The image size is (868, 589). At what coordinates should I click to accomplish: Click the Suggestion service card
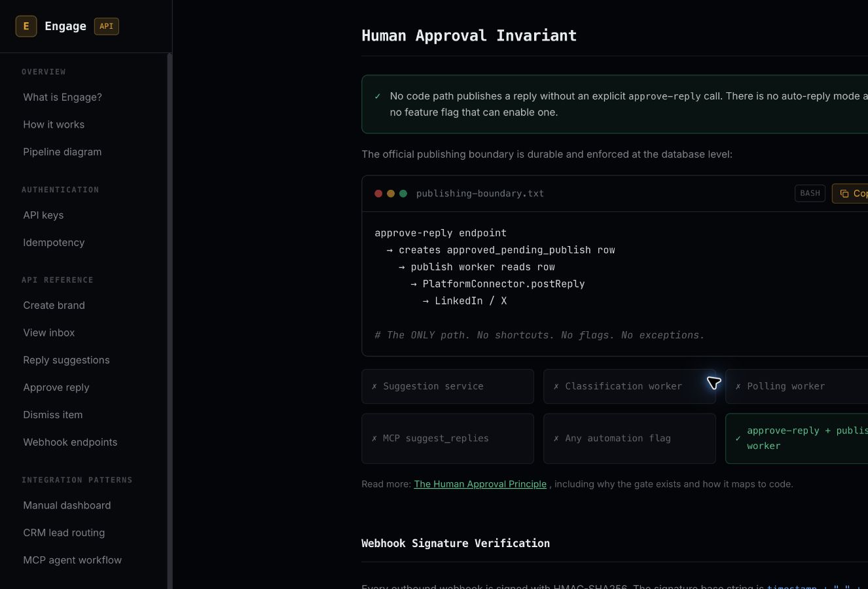448,386
